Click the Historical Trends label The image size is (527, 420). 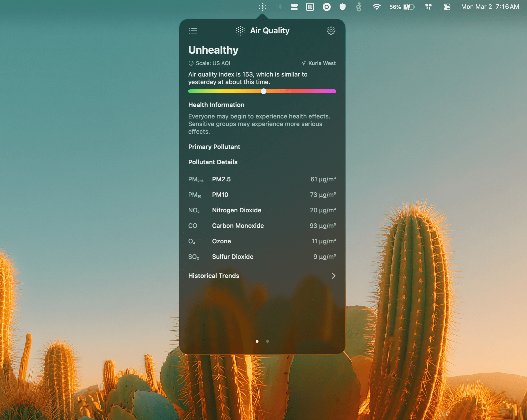213,276
